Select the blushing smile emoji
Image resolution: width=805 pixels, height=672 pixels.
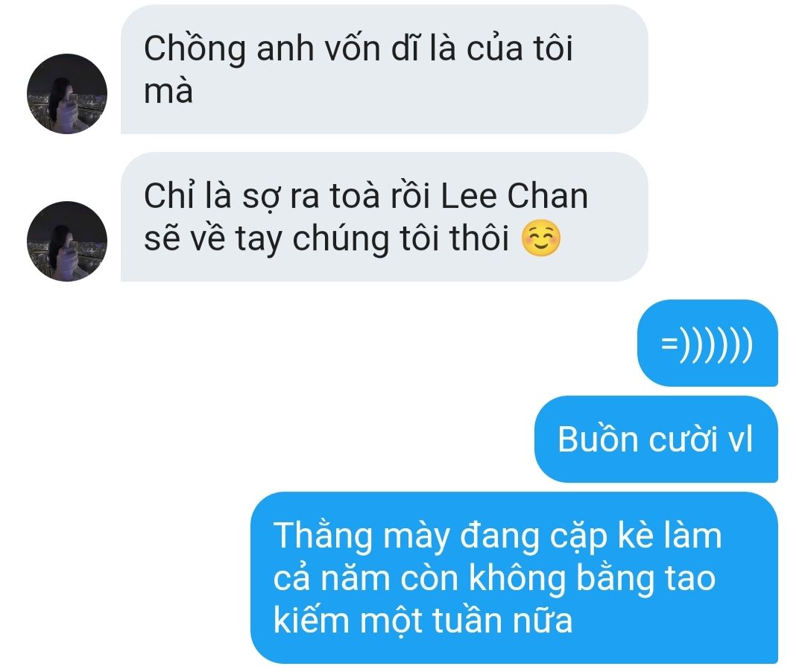click(541, 238)
